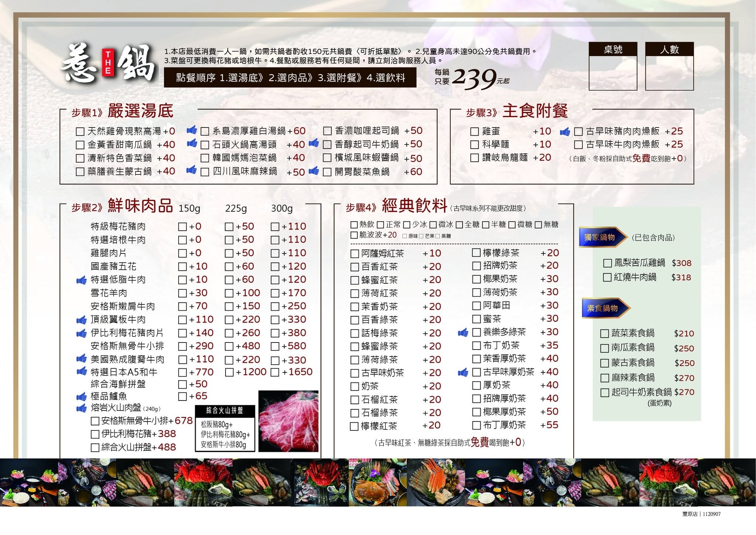This screenshot has width=756, height=535.
Task: Check the 脆波波+20 topping box
Action: click(354, 235)
